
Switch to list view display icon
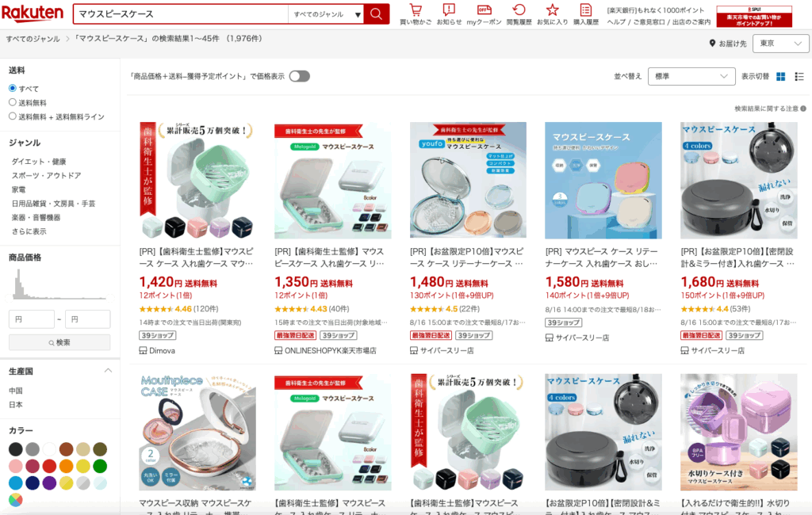(799, 77)
